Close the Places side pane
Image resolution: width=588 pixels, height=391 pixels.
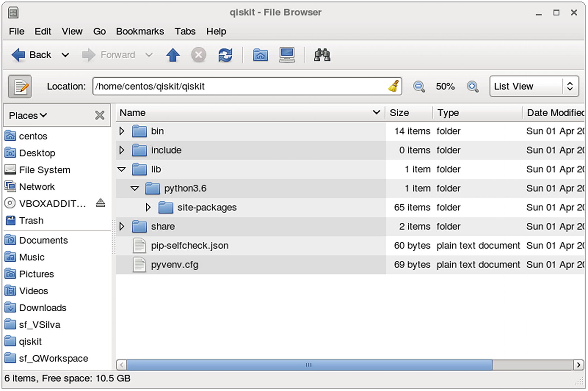tap(100, 115)
